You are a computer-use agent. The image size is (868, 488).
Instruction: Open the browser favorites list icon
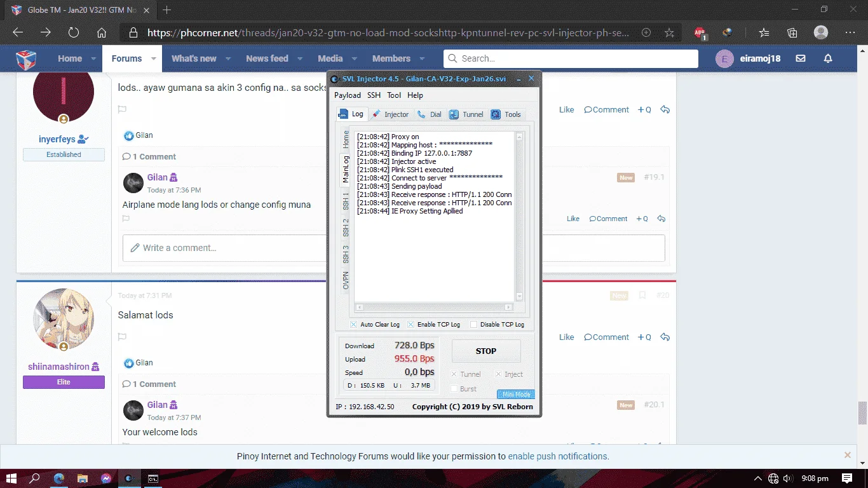[764, 32]
